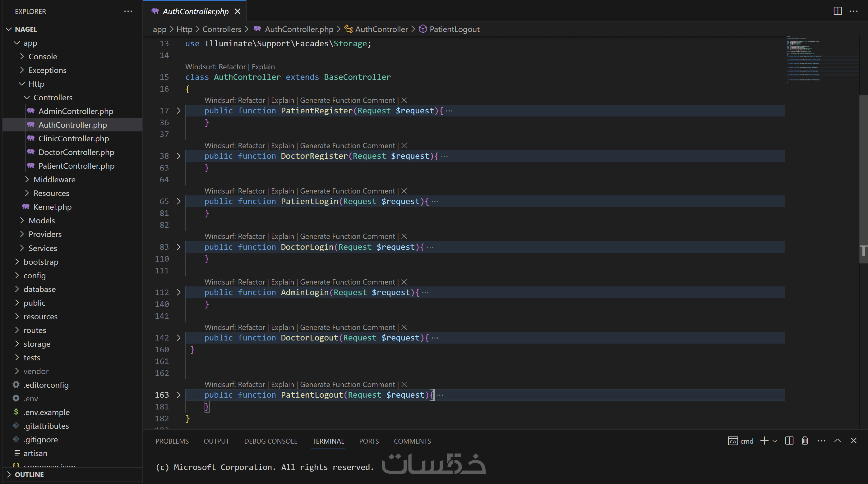Unfold the AdminLogin function at line 112

click(x=178, y=292)
